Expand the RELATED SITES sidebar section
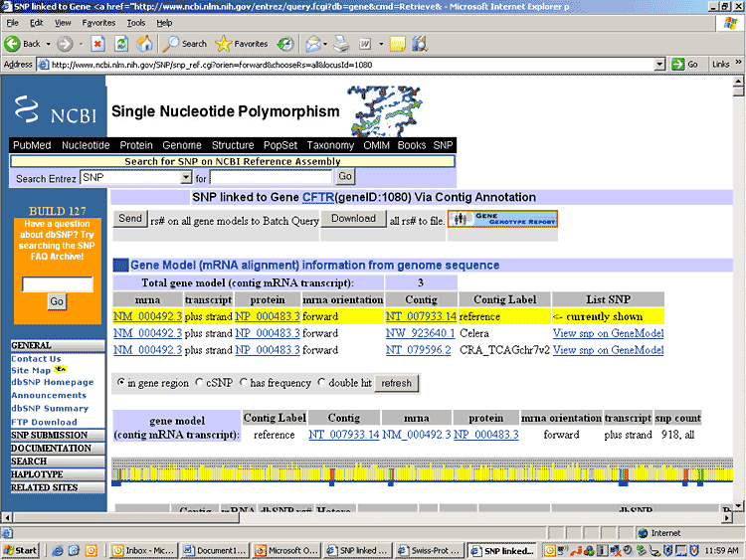 [58, 487]
